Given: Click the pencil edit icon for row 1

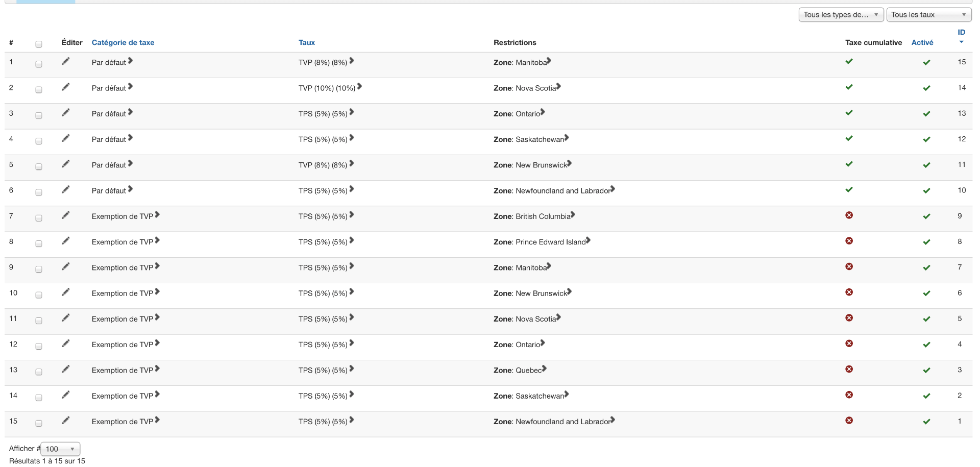Looking at the screenshot, I should point(65,61).
